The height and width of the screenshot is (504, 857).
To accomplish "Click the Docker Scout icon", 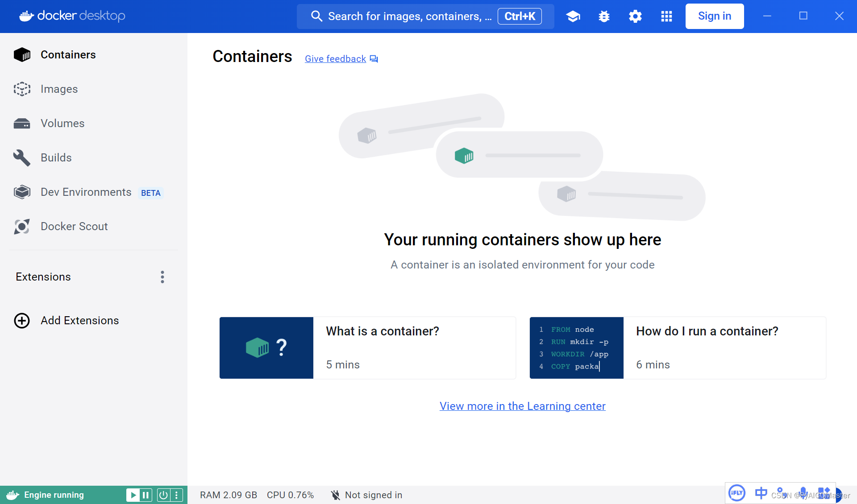I will (x=22, y=226).
